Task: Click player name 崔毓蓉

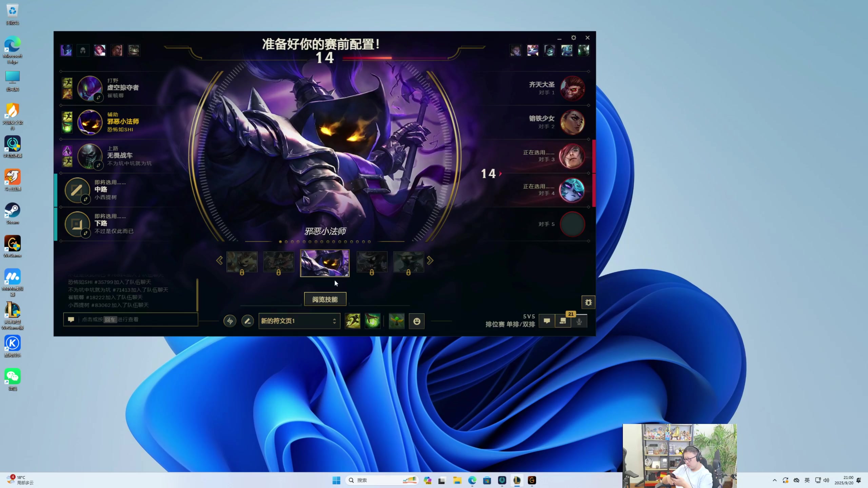Action: click(x=116, y=96)
